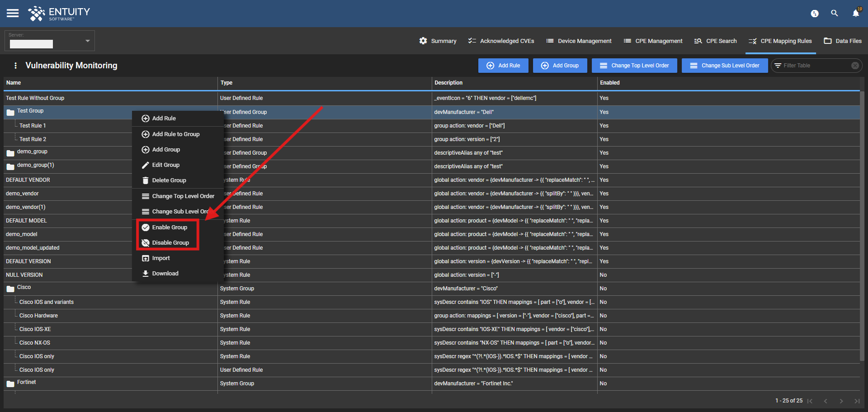Choose Download in the context menu
Viewport: 868px width, 412px height.
178,274
